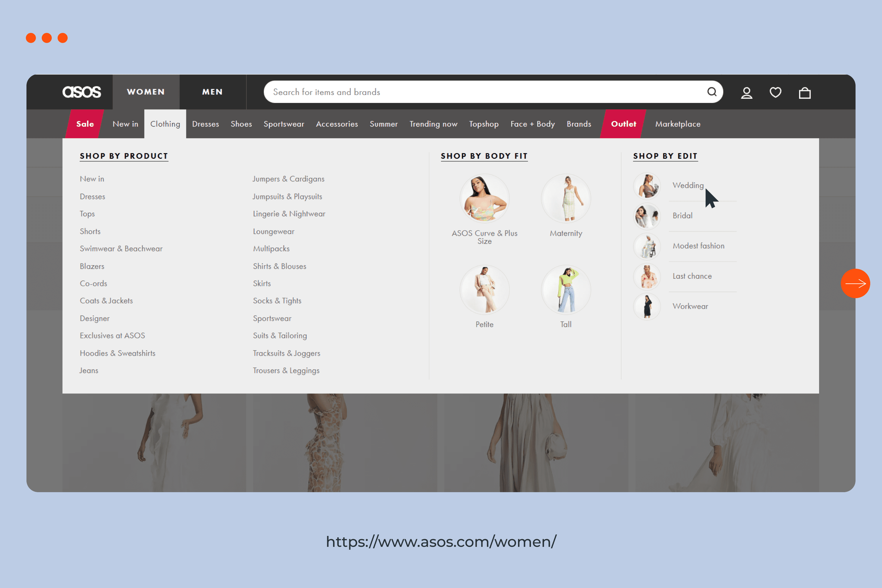Open the Jeans link

(88, 370)
